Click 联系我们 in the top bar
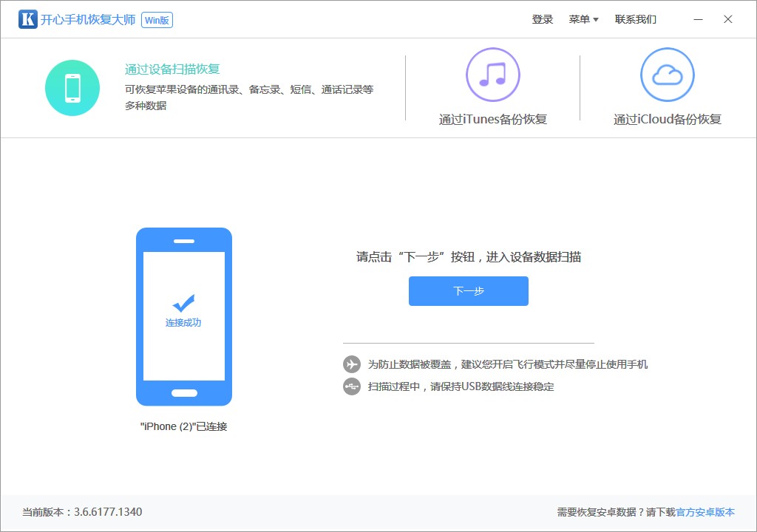Image resolution: width=757 pixels, height=532 pixels. (x=634, y=19)
